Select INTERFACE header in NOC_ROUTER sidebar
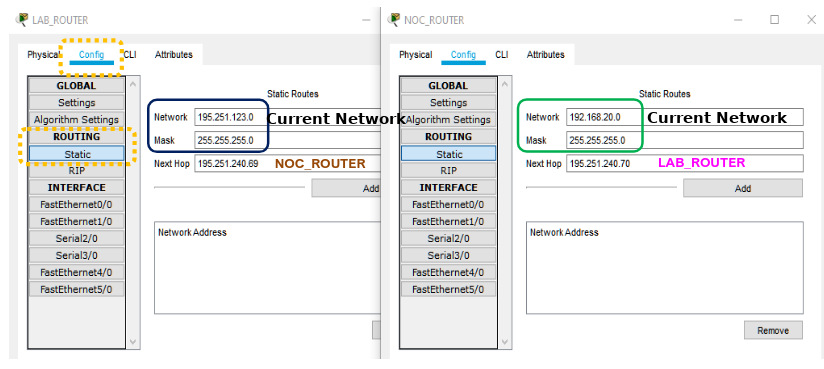 (x=448, y=188)
